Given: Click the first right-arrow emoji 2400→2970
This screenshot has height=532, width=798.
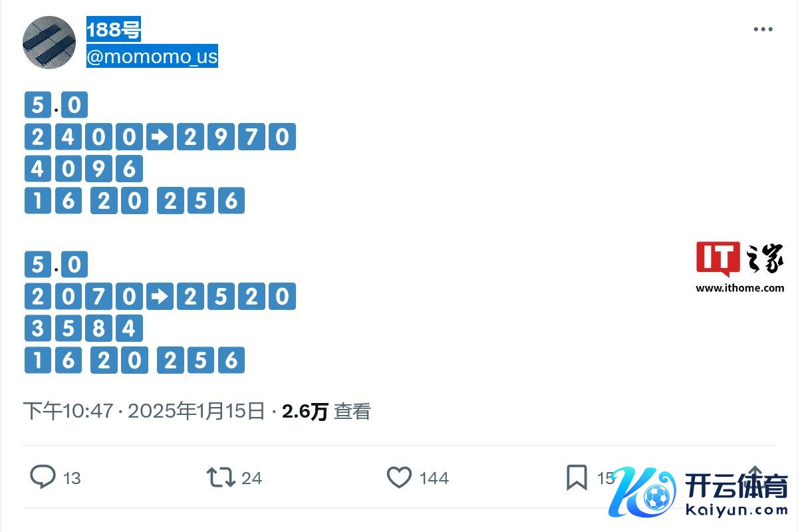Looking at the screenshot, I should point(160,138).
